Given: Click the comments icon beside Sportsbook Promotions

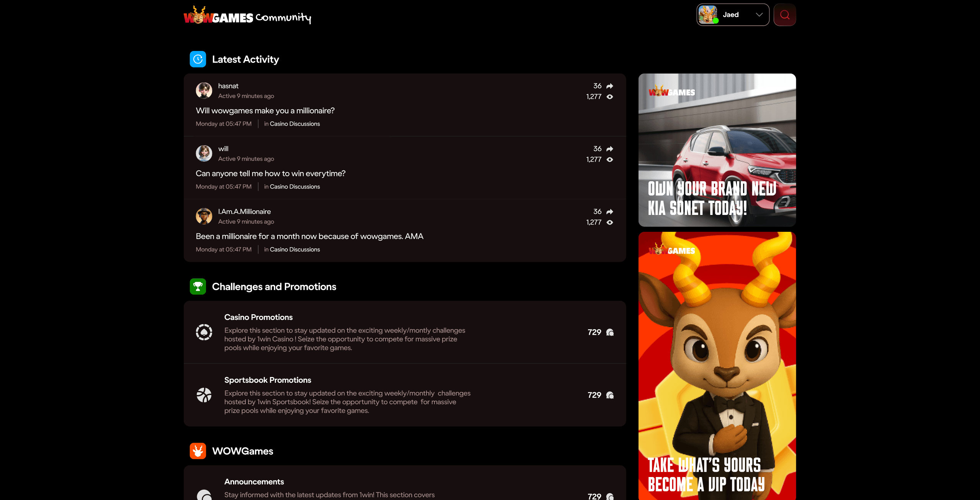Looking at the screenshot, I should [610, 395].
